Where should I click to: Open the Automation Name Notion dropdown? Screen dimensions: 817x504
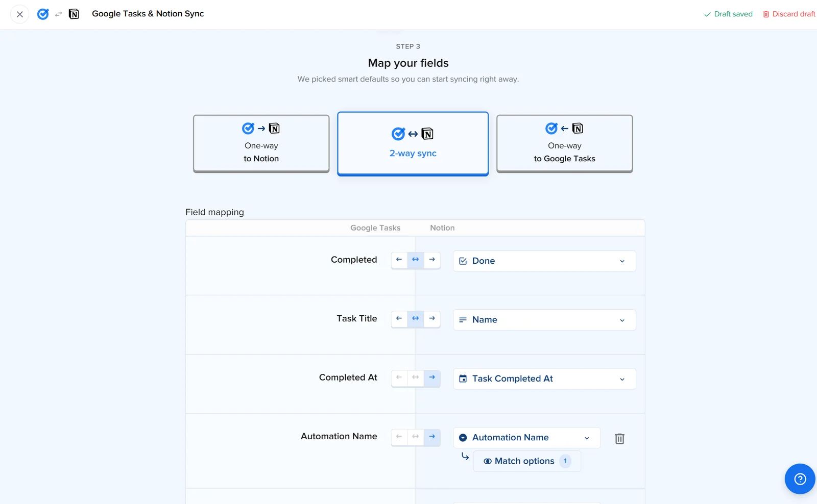coord(526,438)
